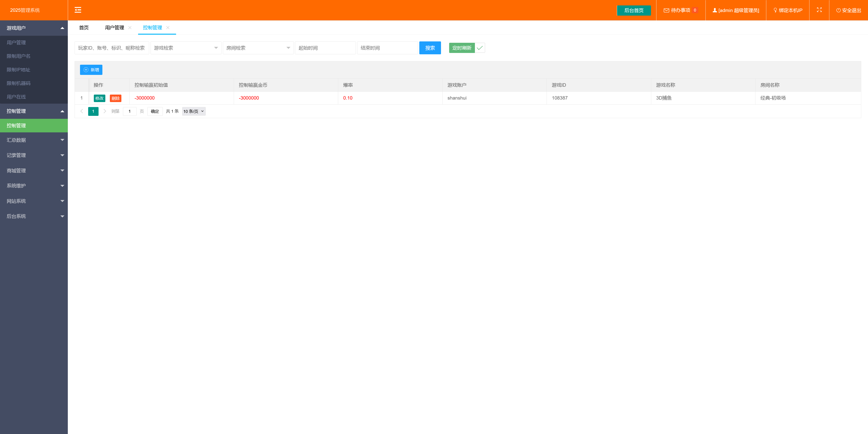This screenshot has height=434, width=868.
Task: Switch to the 首页 tab
Action: 84,28
